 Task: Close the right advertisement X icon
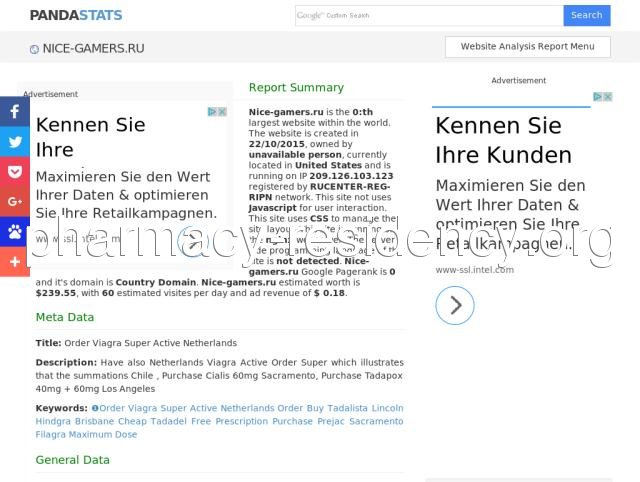click(x=608, y=97)
